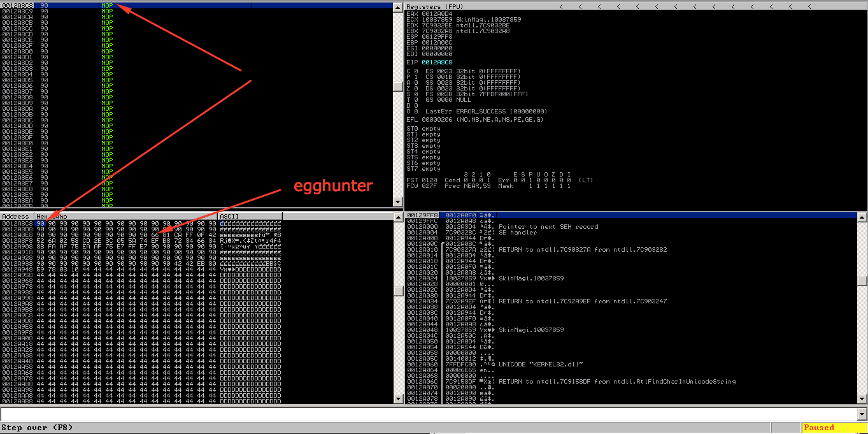
Task: Click 'RETURN to ntdll.7C92A9EF' stack comment
Action: [x=583, y=301]
